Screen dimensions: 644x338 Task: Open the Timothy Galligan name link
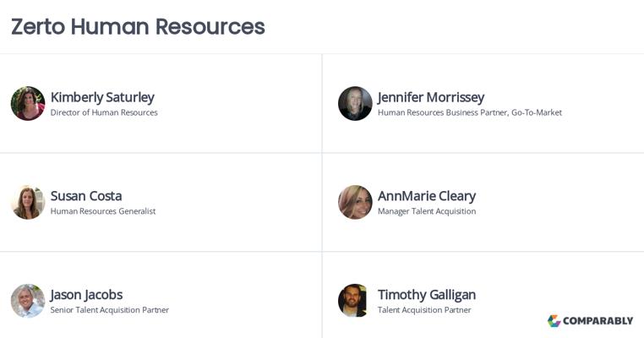pyautogui.click(x=427, y=295)
